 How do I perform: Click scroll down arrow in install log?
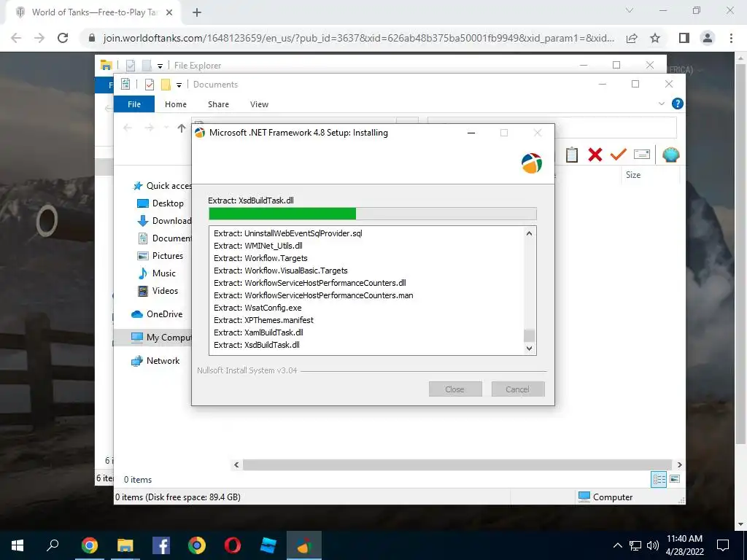529,348
